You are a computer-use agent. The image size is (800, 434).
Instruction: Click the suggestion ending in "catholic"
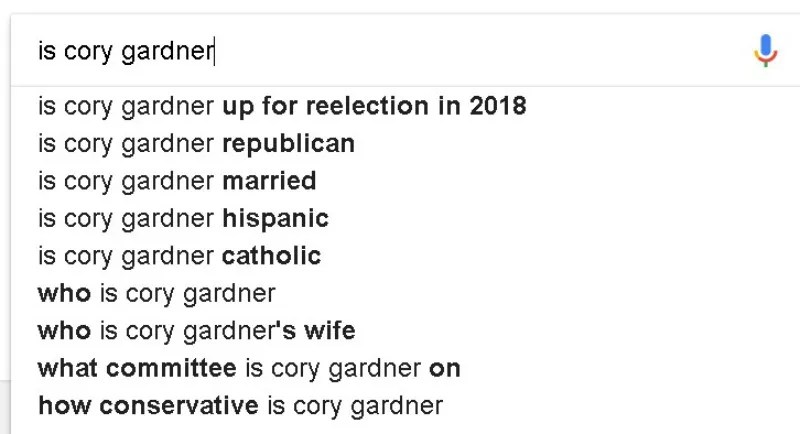point(179,256)
